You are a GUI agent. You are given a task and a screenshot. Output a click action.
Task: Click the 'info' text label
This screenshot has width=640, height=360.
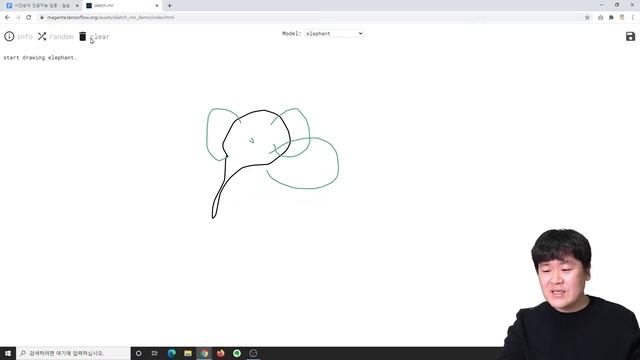click(24, 37)
